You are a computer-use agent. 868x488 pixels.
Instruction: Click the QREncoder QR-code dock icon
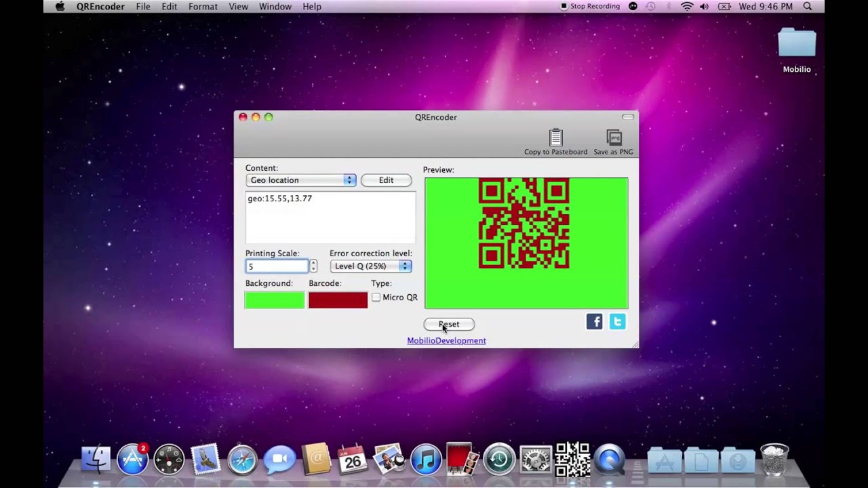coord(572,460)
